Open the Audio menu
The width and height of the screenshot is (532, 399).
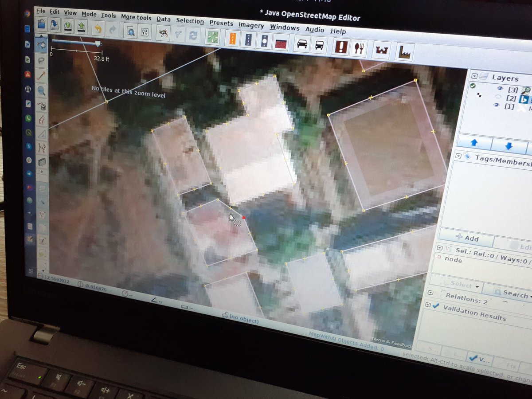coord(315,30)
